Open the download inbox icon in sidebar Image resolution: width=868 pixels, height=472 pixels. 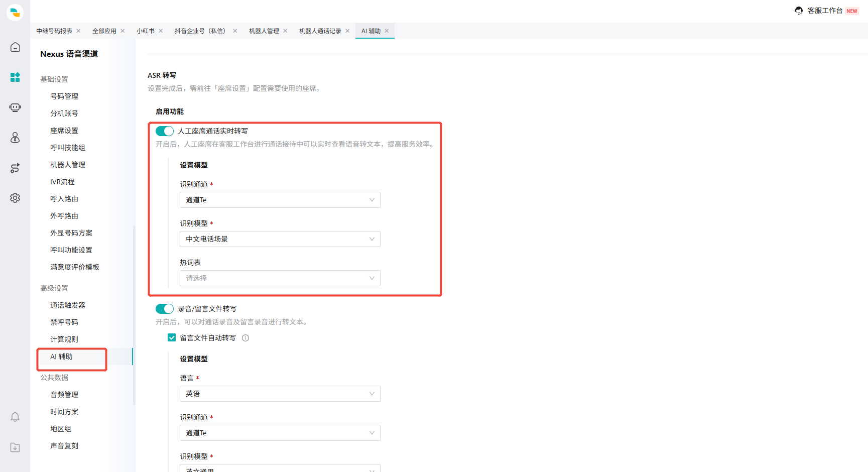point(15,447)
